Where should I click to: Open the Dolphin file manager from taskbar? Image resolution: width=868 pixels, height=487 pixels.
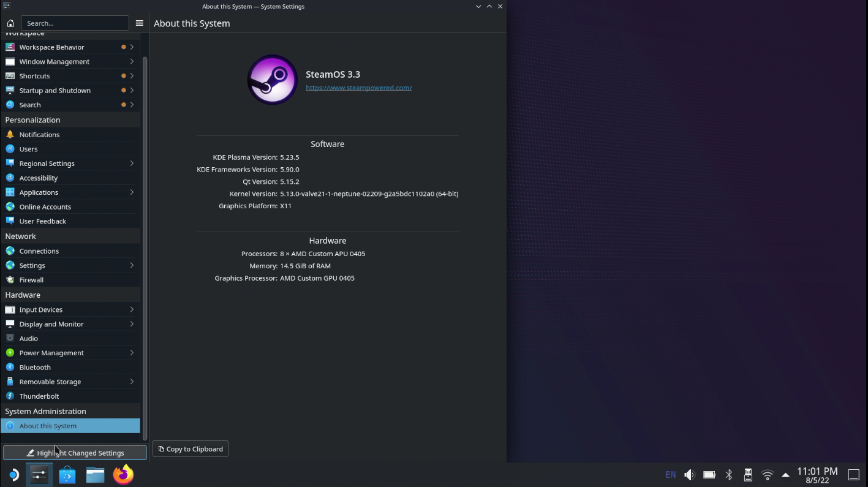(95, 475)
